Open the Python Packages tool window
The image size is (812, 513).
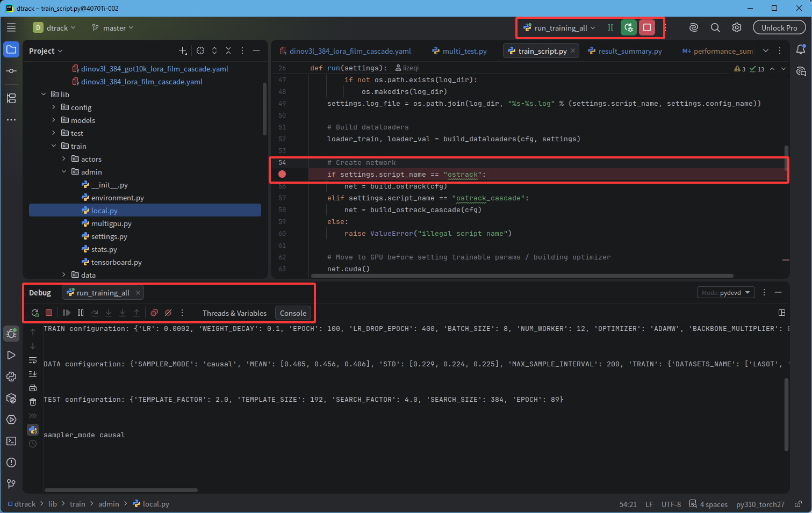(11, 398)
